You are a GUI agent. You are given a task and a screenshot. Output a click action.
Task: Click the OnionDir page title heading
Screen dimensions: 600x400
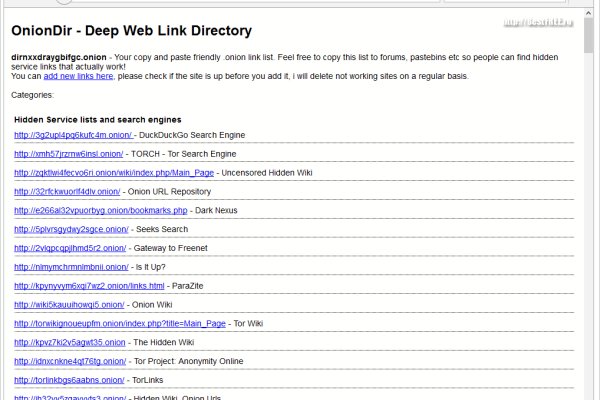[x=131, y=31]
